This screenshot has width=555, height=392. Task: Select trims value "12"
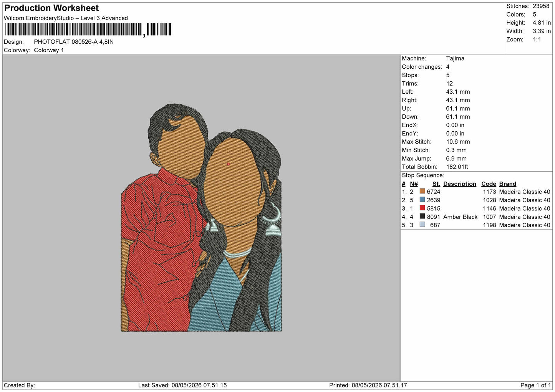click(x=449, y=84)
